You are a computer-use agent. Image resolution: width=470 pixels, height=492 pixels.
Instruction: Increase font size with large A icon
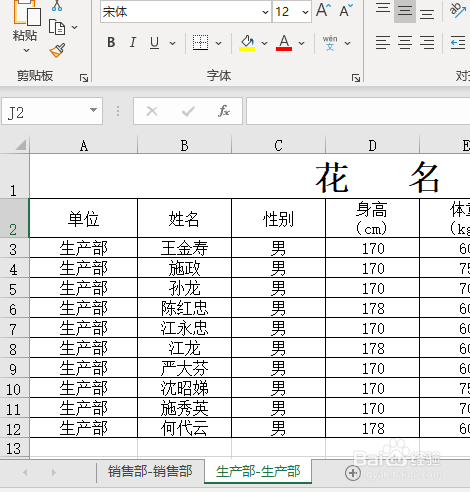[x=324, y=10]
